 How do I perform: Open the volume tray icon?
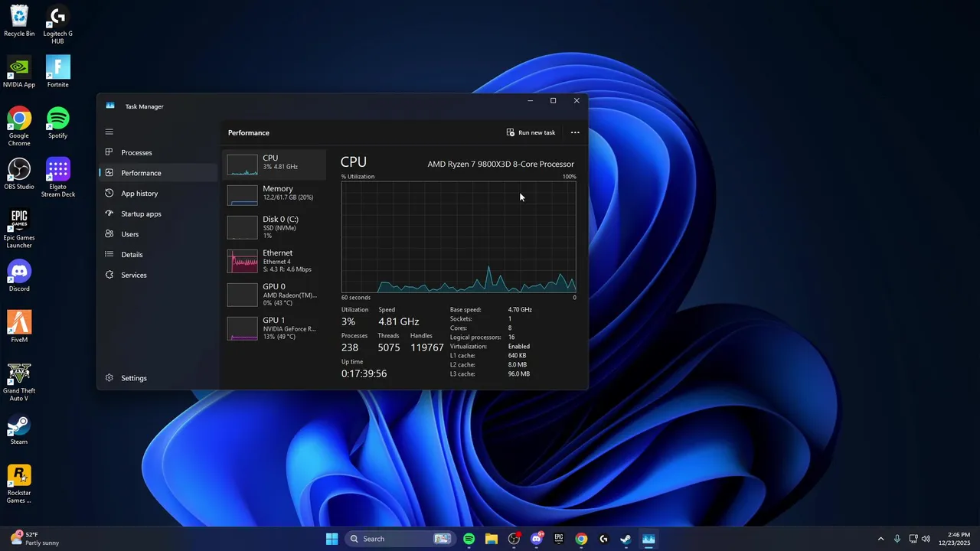(x=926, y=539)
